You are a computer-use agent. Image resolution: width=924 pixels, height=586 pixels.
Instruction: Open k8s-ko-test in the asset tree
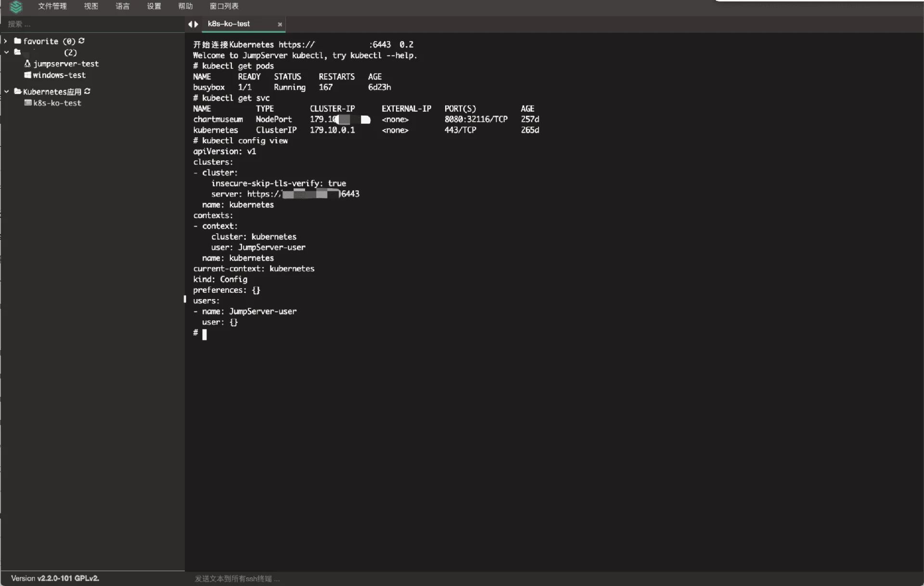click(x=57, y=103)
